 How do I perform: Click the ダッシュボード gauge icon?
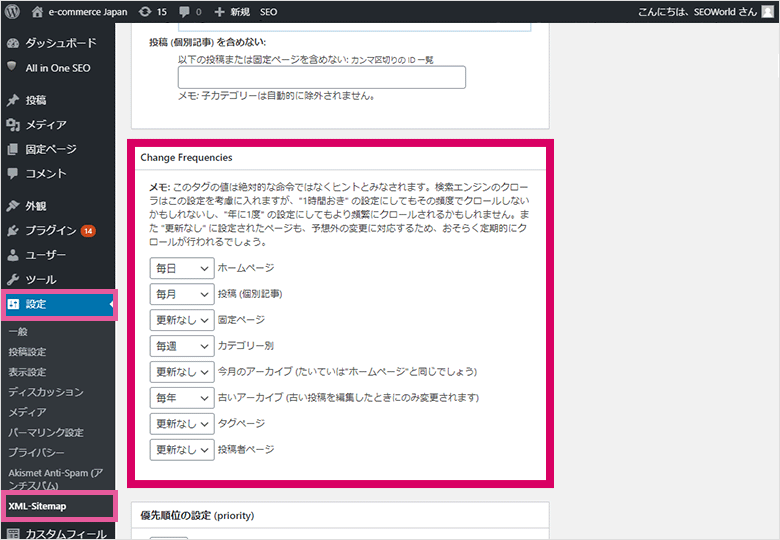point(13,43)
